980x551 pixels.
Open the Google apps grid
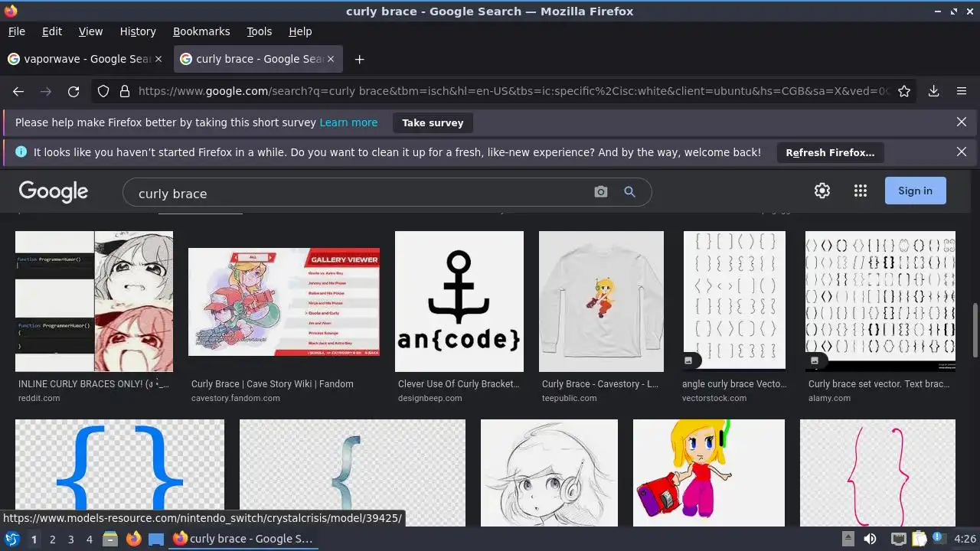861,191
